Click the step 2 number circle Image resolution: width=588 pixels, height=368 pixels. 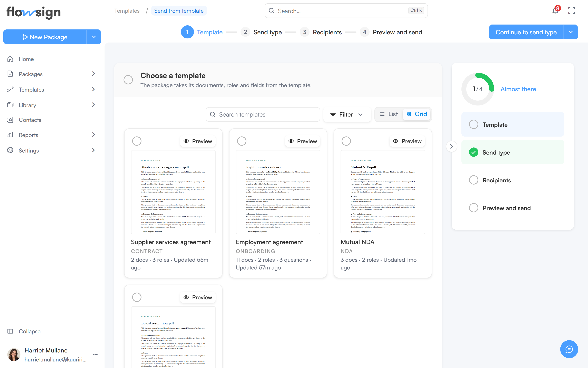tap(245, 32)
